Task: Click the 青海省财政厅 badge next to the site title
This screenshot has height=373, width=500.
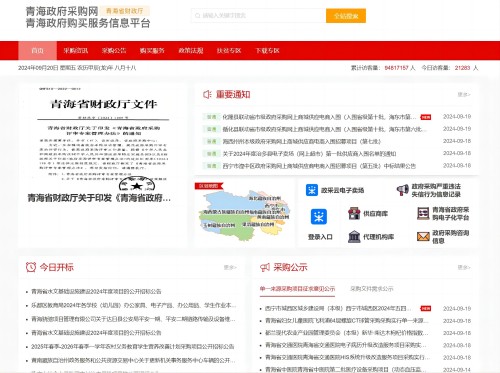Action: tap(124, 11)
